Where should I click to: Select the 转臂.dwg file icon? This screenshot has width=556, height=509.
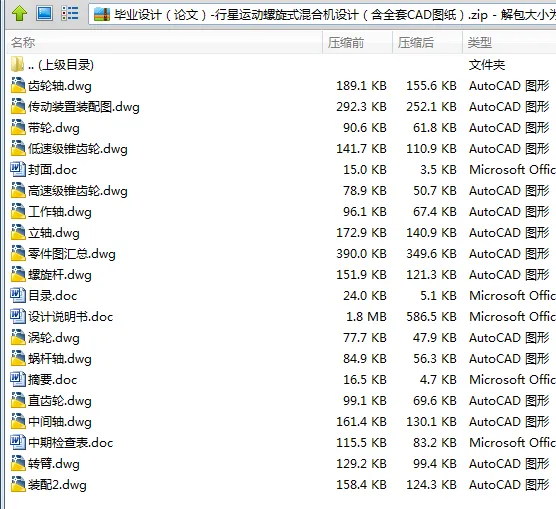(18, 463)
